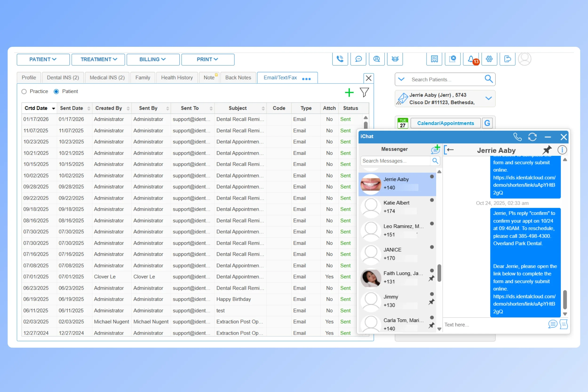Open chat info icon beside Jerrie Aaby

[562, 150]
